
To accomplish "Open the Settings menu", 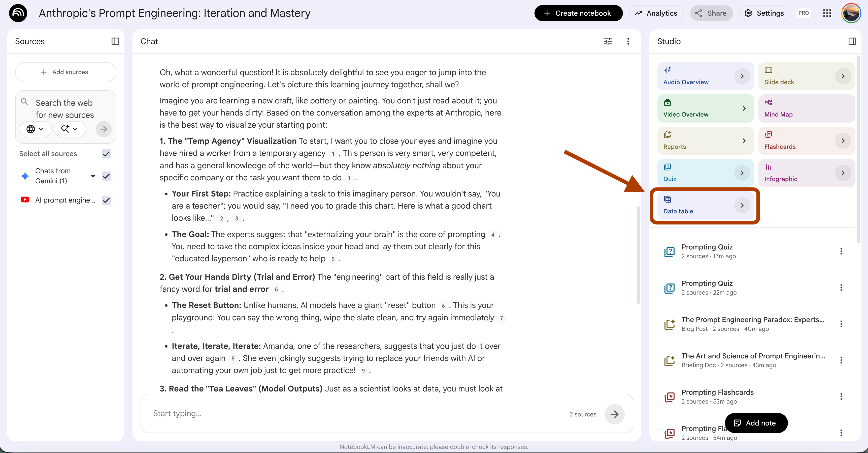I will pos(764,13).
